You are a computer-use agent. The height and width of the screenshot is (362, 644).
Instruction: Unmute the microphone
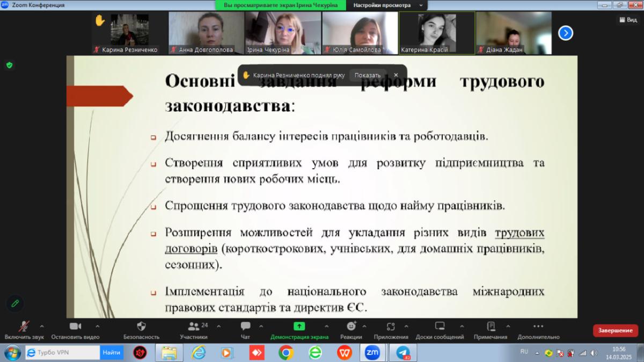point(24,327)
